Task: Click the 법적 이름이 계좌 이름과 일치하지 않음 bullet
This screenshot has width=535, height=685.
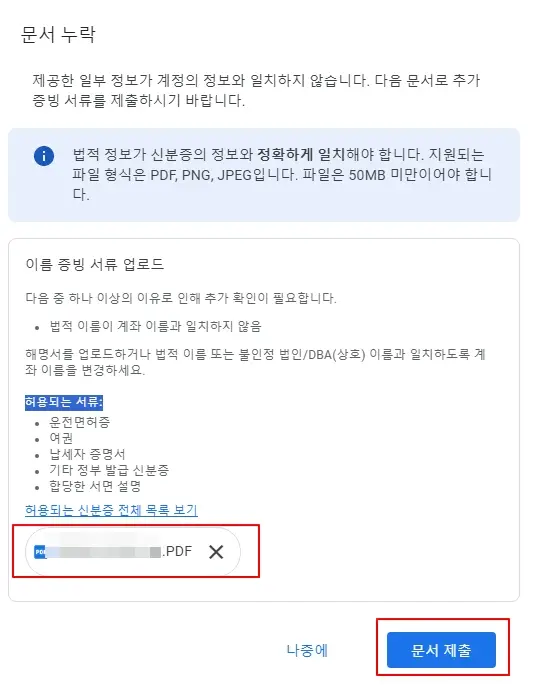Action: (155, 326)
